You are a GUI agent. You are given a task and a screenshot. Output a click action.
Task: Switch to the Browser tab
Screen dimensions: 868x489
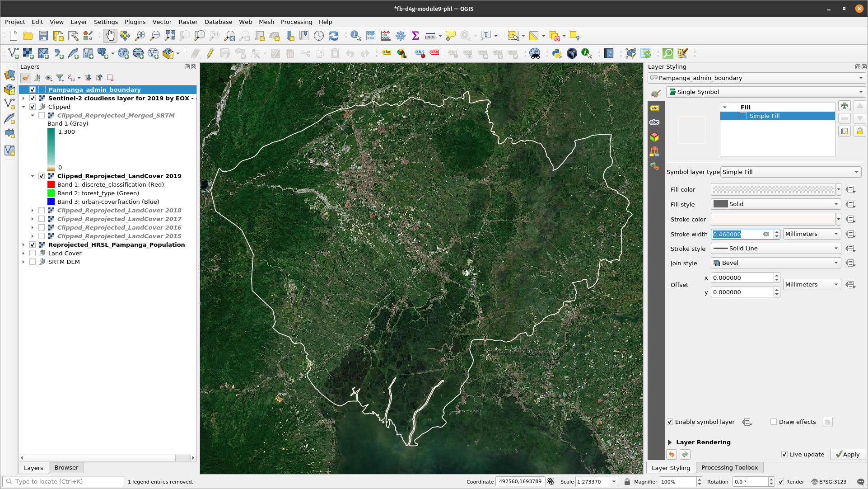65,467
